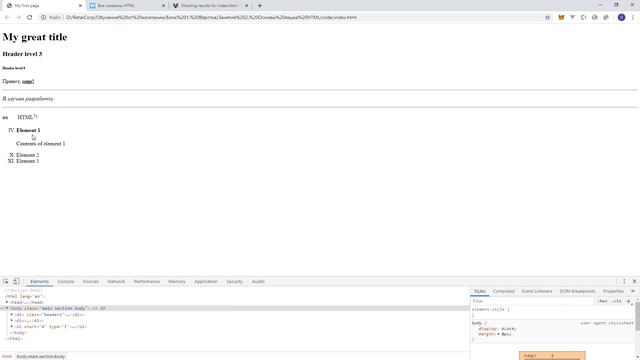Close the 'Showing results for index.html' tab
Screen dimensions: 640x360
click(246, 6)
